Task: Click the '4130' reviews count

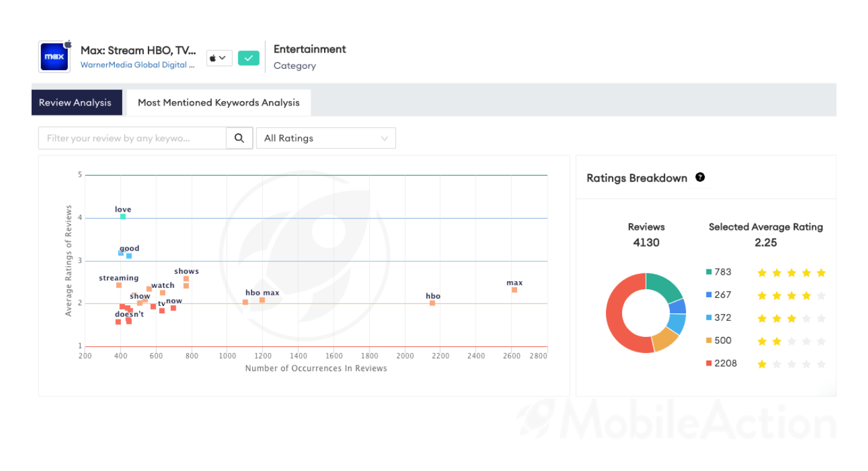Action: (x=646, y=243)
